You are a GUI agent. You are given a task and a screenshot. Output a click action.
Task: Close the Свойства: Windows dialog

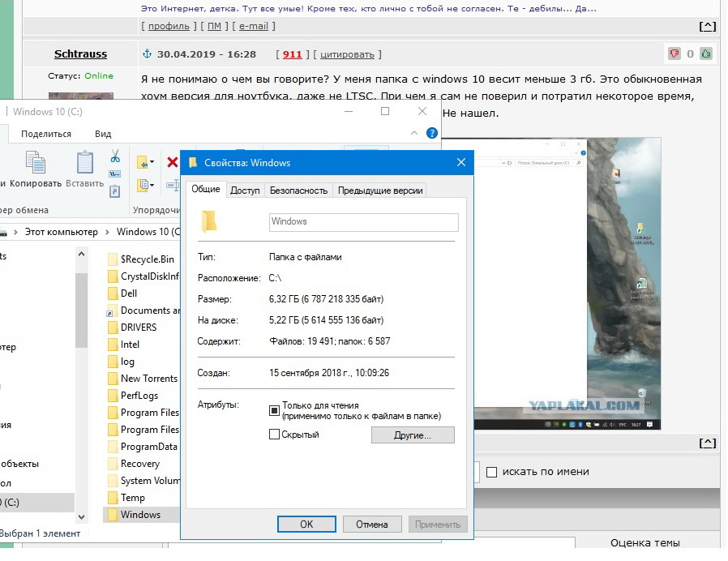pyautogui.click(x=461, y=162)
